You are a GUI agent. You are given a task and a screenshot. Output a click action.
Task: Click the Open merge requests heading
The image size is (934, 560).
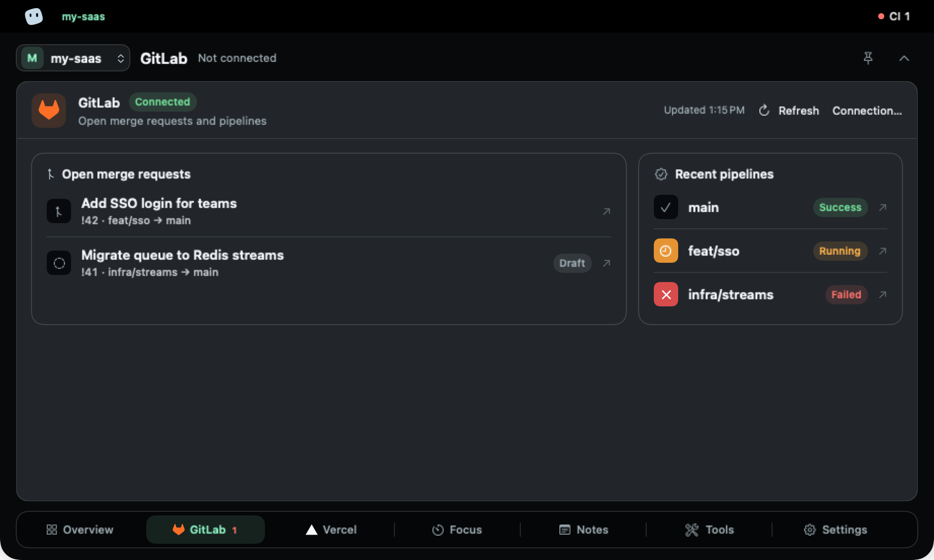pyautogui.click(x=126, y=174)
